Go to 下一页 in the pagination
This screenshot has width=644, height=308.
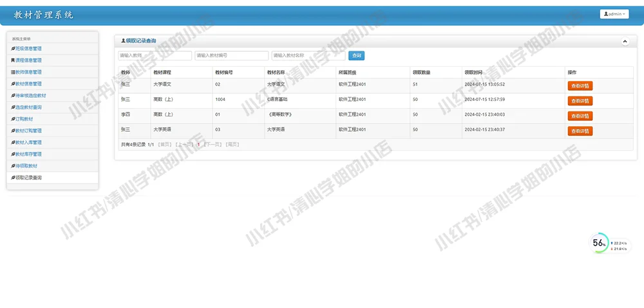coord(213,145)
